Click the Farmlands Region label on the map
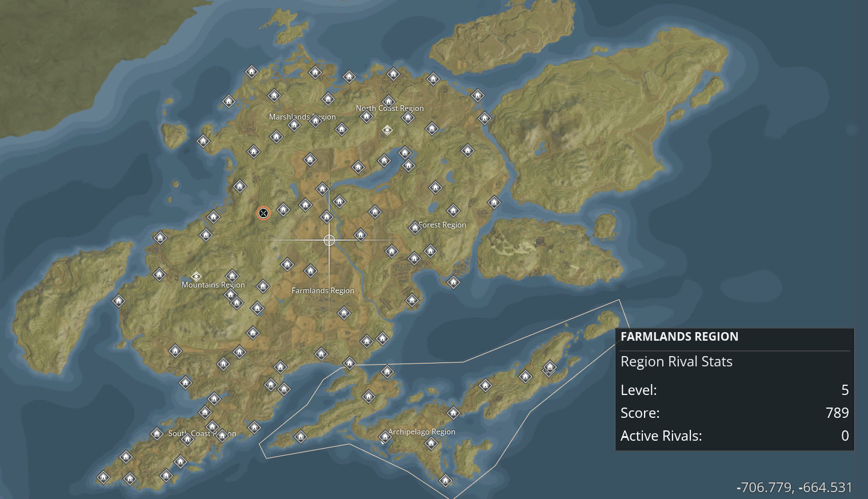Viewport: 868px width, 499px height. coord(323,290)
